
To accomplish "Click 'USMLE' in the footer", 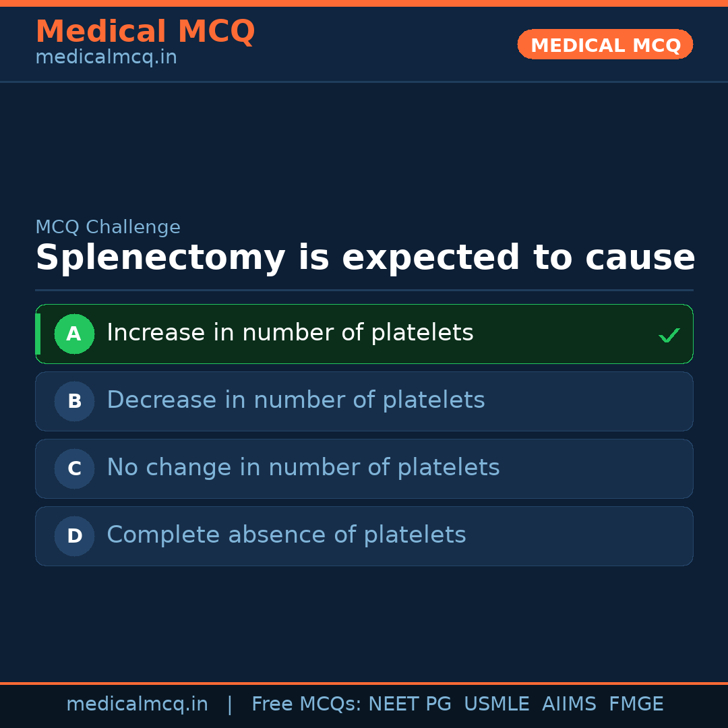I will point(496,704).
